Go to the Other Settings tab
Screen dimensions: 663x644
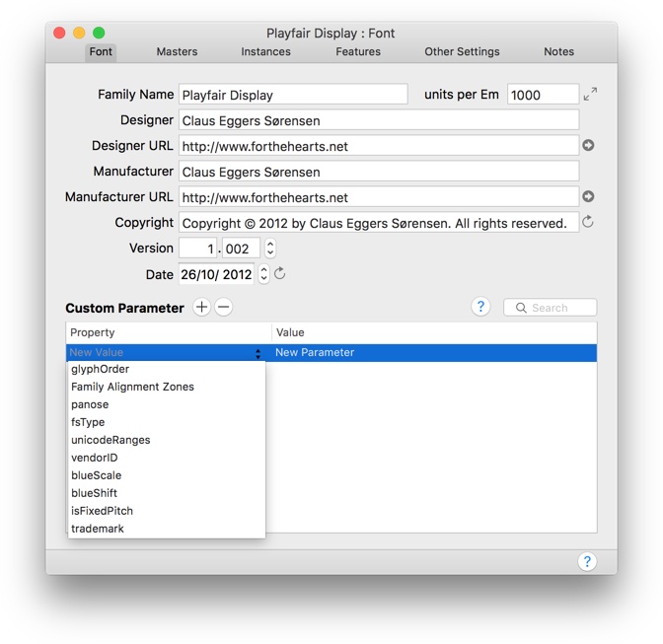click(x=462, y=51)
